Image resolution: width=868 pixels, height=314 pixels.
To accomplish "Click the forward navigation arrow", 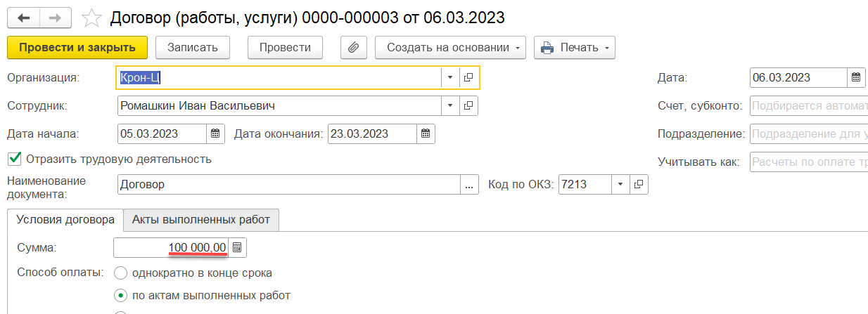I will tap(56, 17).
